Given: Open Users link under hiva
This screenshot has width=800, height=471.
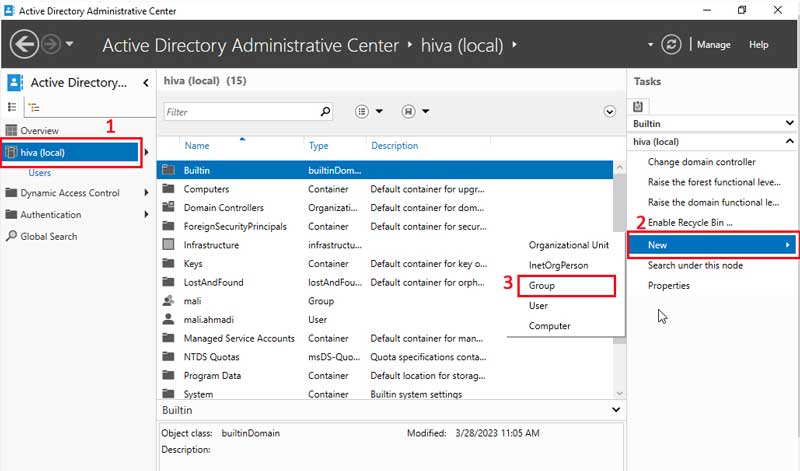Looking at the screenshot, I should coord(39,172).
